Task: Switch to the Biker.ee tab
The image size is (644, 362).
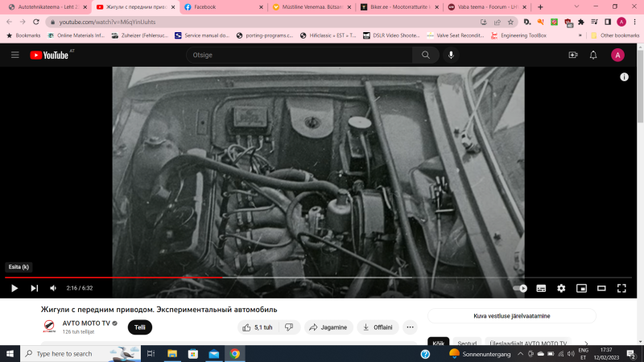Action: point(399,7)
